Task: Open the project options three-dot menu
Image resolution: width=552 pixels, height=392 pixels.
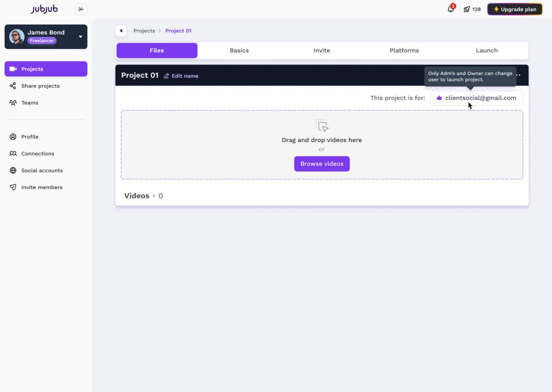Action: (x=518, y=75)
